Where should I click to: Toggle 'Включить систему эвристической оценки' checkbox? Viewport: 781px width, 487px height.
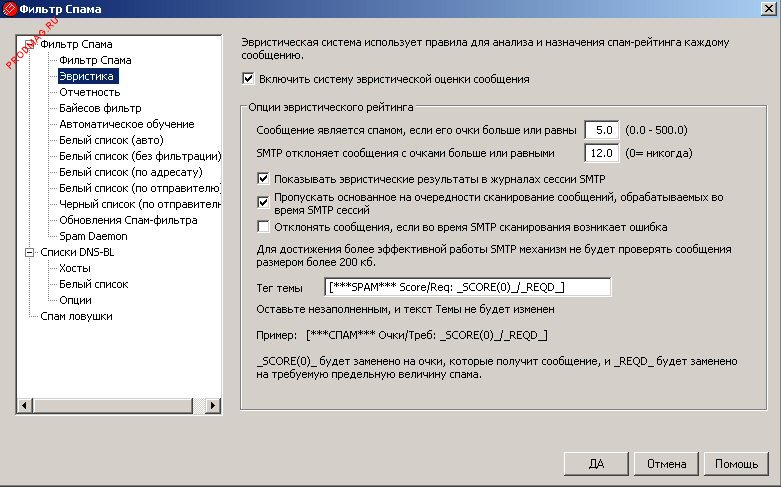(249, 78)
